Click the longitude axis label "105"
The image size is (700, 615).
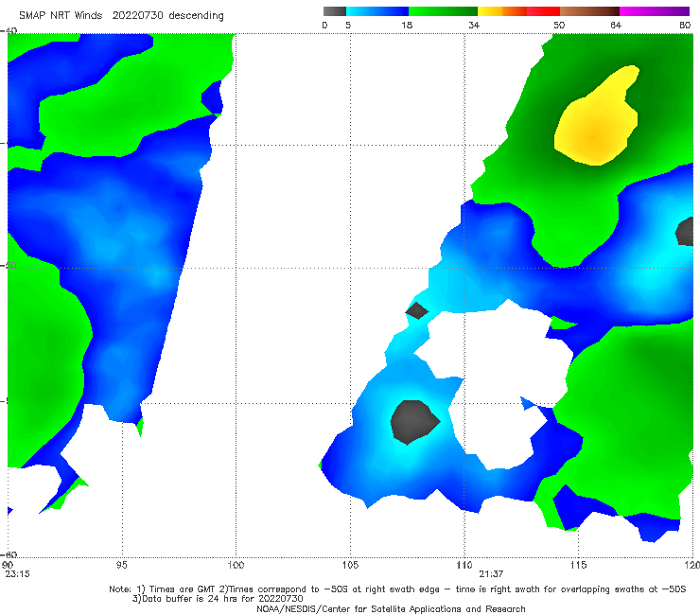tap(350, 566)
